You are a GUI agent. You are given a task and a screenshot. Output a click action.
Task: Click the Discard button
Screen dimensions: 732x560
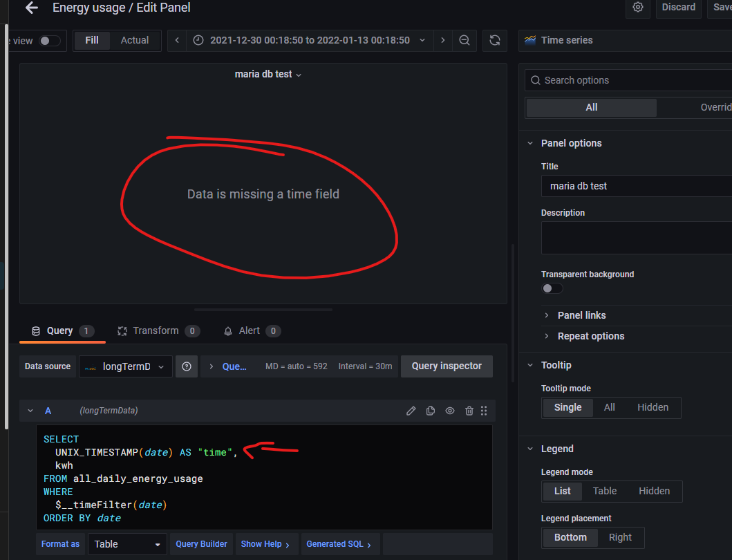678,8
